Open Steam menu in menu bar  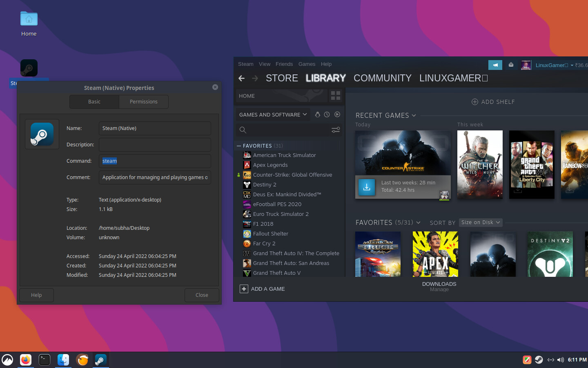246,64
